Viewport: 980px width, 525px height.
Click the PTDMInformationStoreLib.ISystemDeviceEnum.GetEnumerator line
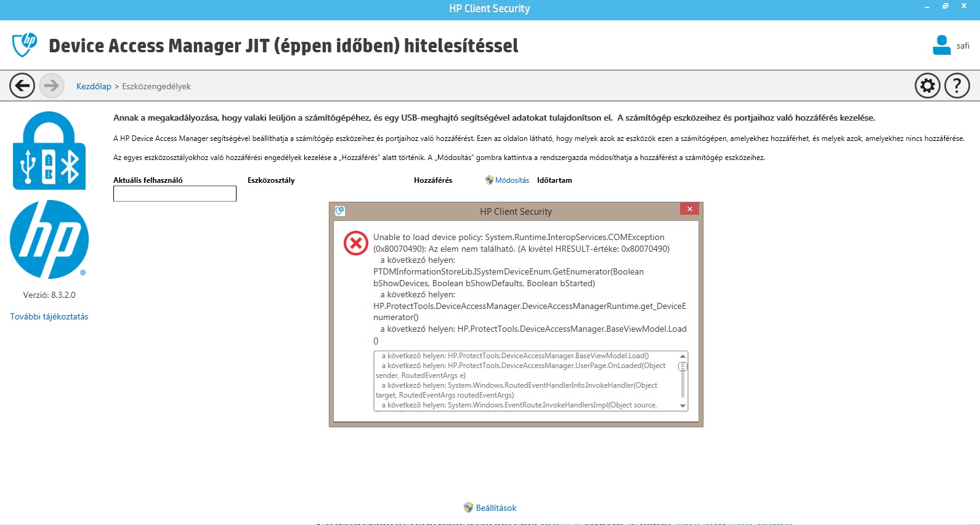(508, 271)
